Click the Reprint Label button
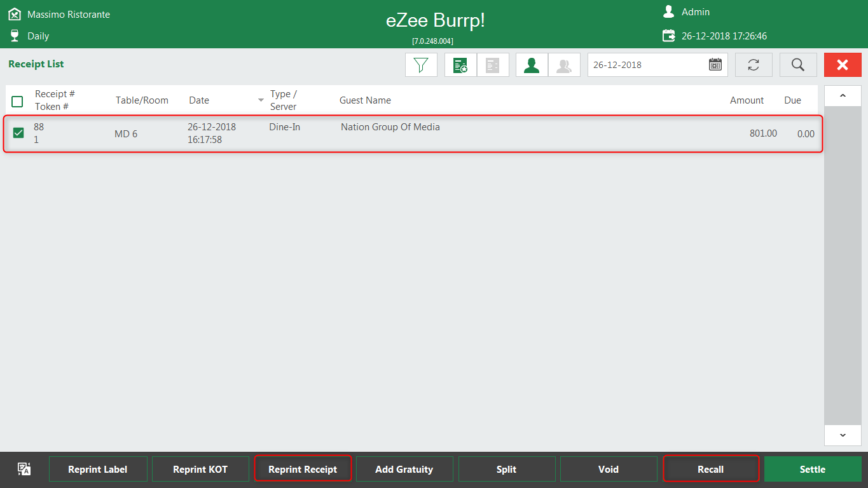 pos(98,469)
